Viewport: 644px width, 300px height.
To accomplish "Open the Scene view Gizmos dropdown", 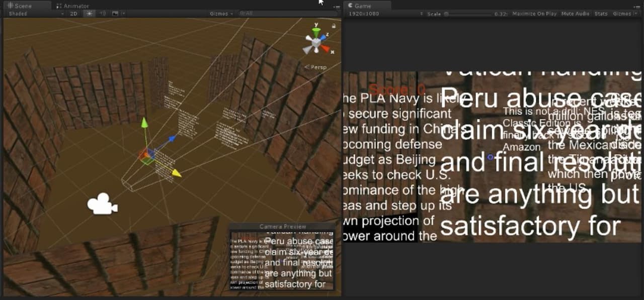I will pyautogui.click(x=221, y=14).
